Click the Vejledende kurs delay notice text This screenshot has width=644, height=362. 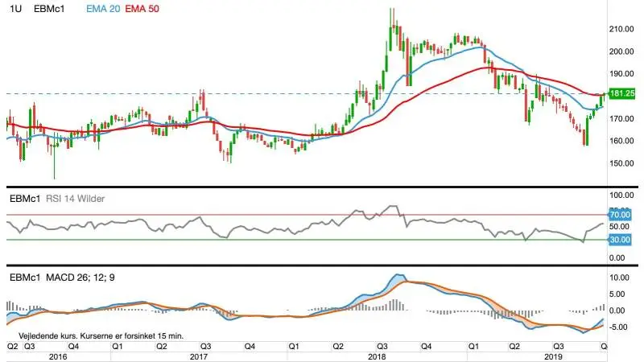click(x=101, y=336)
